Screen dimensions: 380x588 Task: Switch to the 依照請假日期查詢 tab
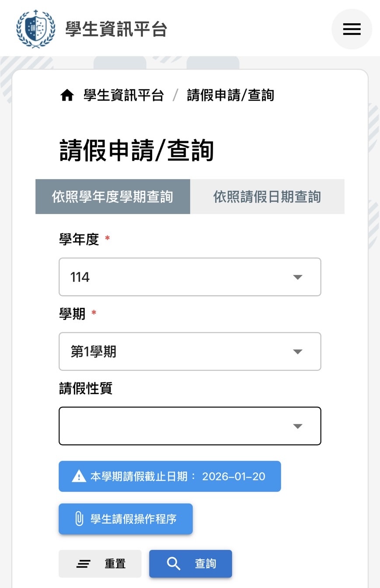tap(268, 197)
